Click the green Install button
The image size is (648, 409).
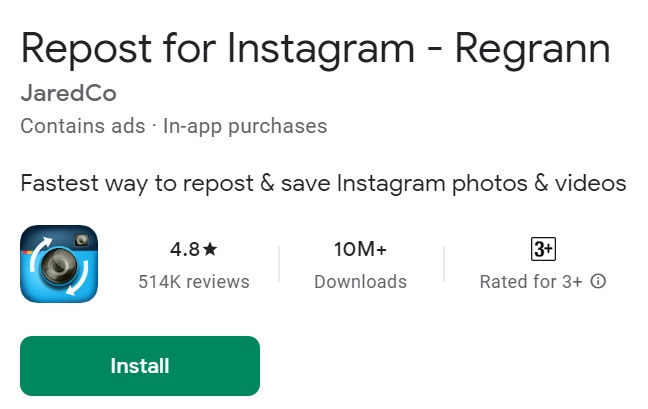tap(140, 366)
